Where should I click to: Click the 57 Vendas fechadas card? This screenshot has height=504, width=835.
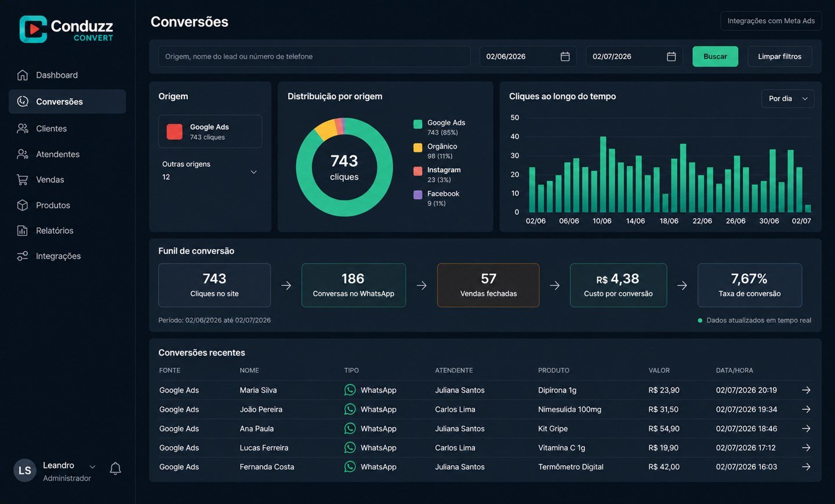[488, 285]
